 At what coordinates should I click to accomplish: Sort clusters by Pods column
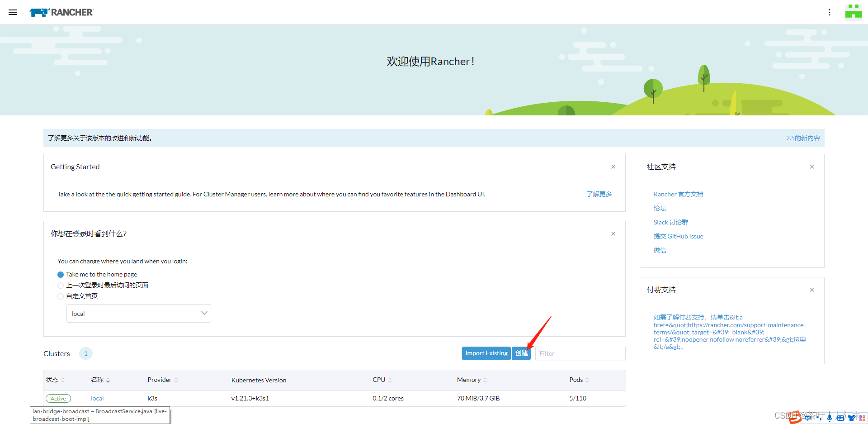point(579,380)
